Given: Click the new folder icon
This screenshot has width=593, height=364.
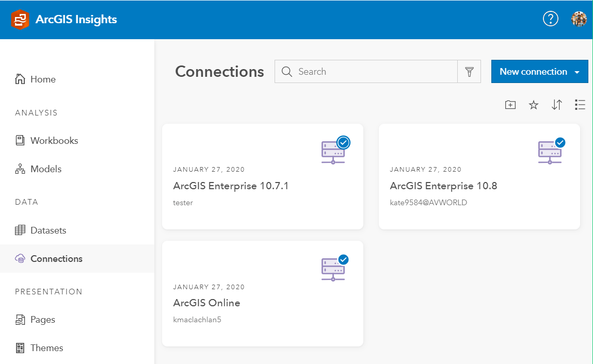Looking at the screenshot, I should (510, 105).
